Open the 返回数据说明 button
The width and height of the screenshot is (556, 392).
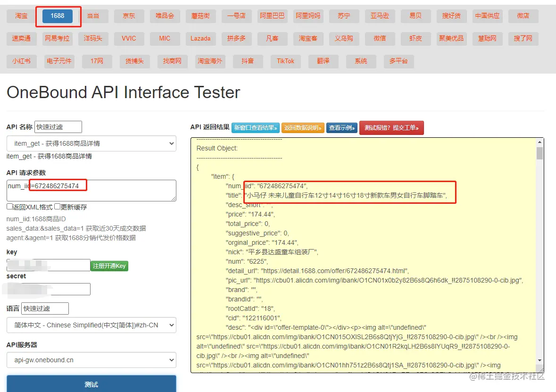[x=303, y=128]
